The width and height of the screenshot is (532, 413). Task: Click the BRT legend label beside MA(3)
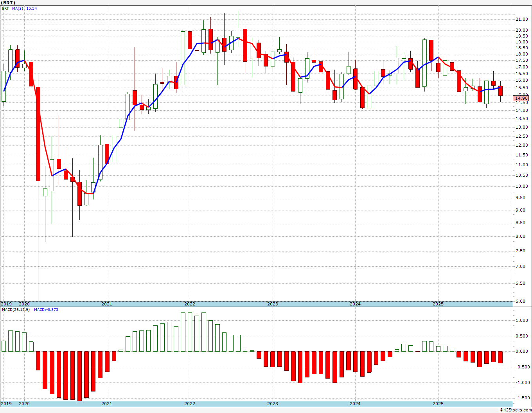(x=5, y=8)
